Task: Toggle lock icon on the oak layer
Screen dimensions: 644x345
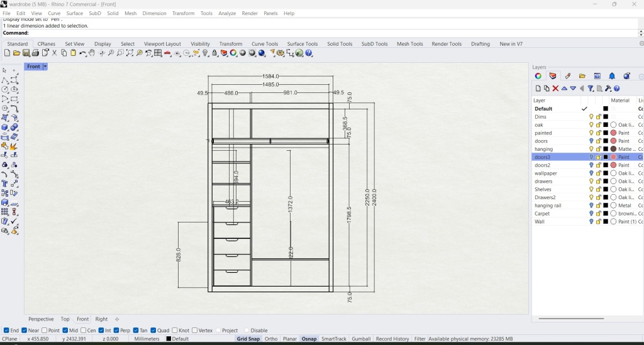Action: point(599,125)
